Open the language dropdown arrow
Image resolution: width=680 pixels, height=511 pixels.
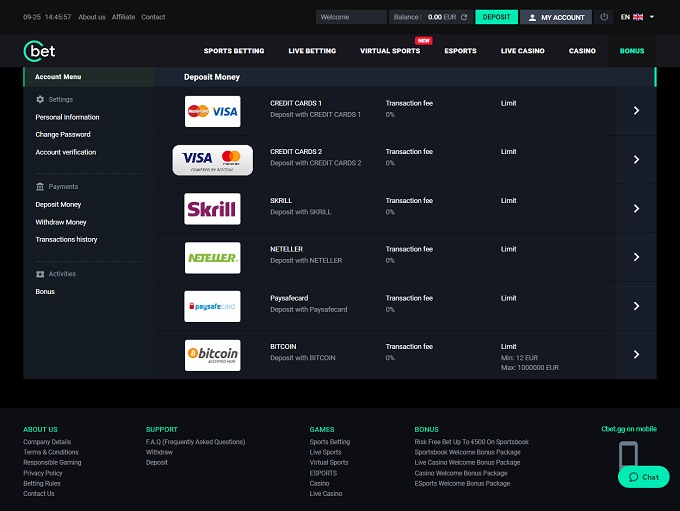coord(651,17)
